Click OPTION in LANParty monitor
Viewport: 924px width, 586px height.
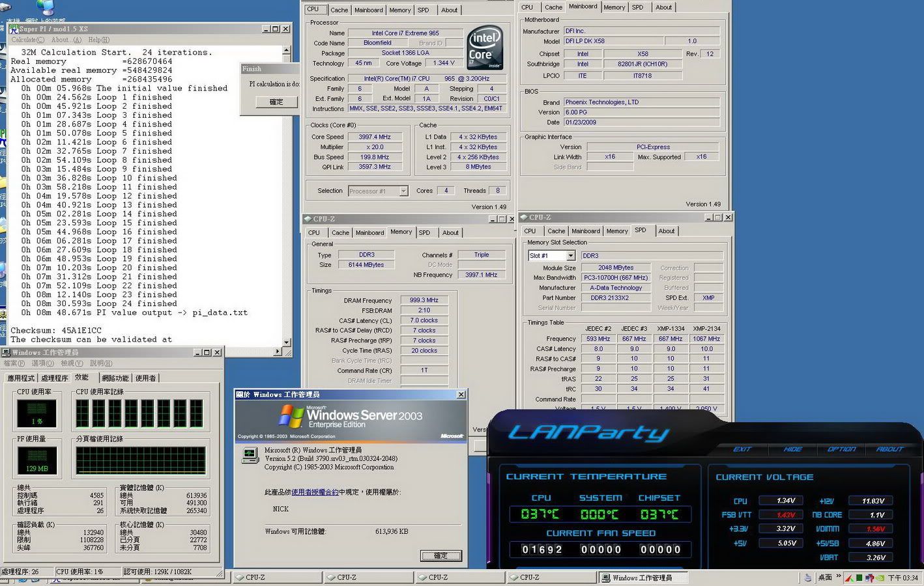coord(841,449)
